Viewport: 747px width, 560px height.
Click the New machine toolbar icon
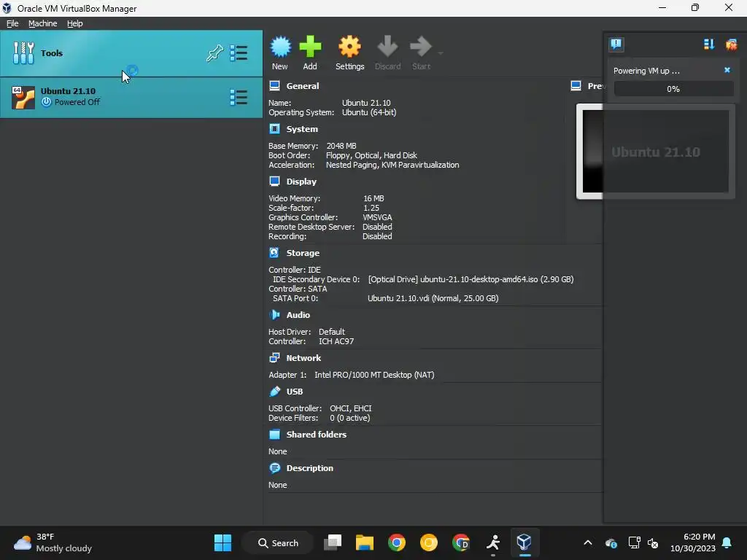(280, 47)
